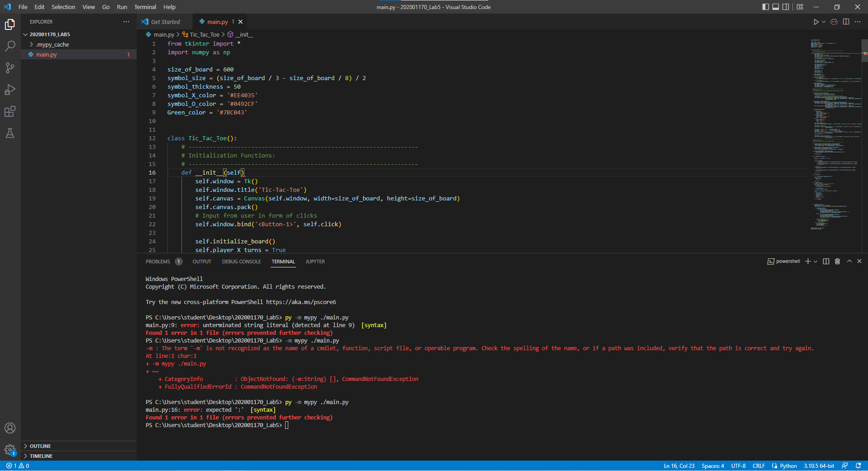
Task: Open the Run and Debug view
Action: (10, 90)
